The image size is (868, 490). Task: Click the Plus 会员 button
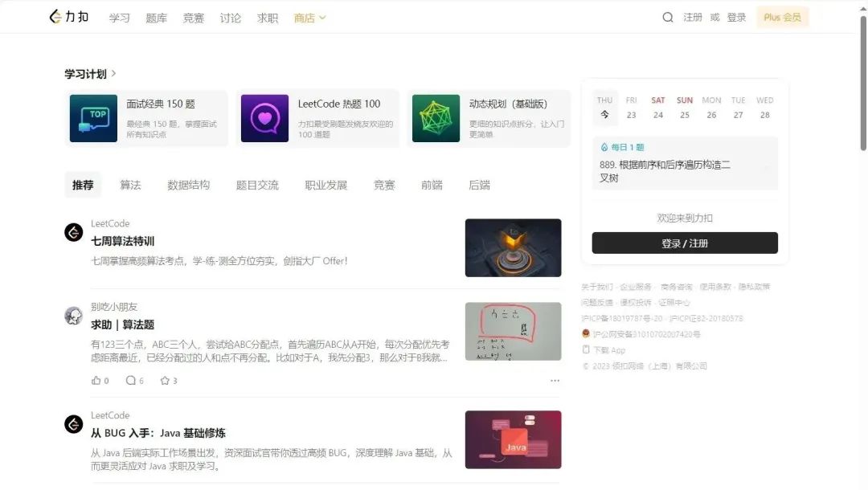pyautogui.click(x=782, y=18)
